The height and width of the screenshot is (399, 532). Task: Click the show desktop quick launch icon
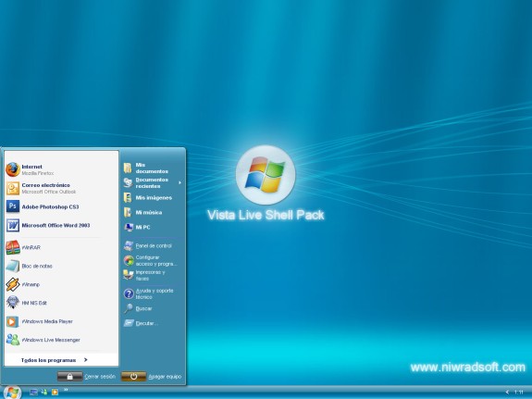point(33,393)
